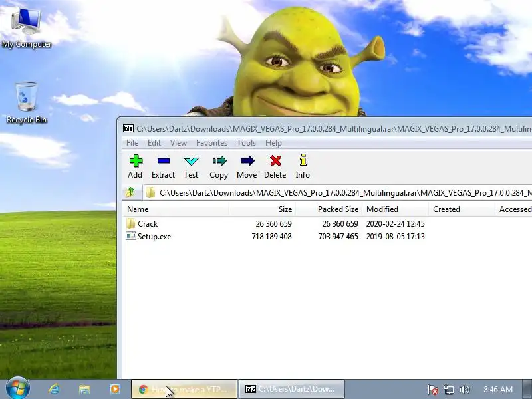Open the Favorites menu
Viewport: 532px width, 399px height.
click(x=211, y=143)
